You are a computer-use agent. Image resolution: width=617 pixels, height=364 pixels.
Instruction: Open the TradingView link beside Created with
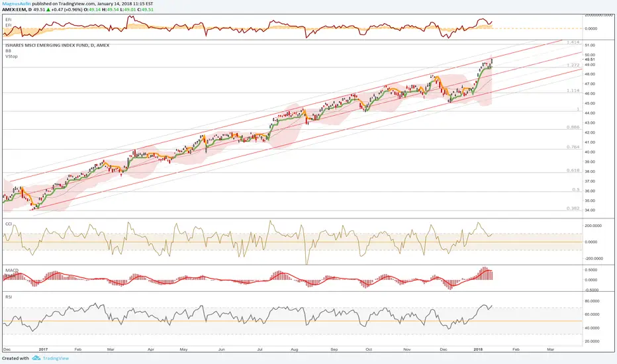[x=56, y=358]
